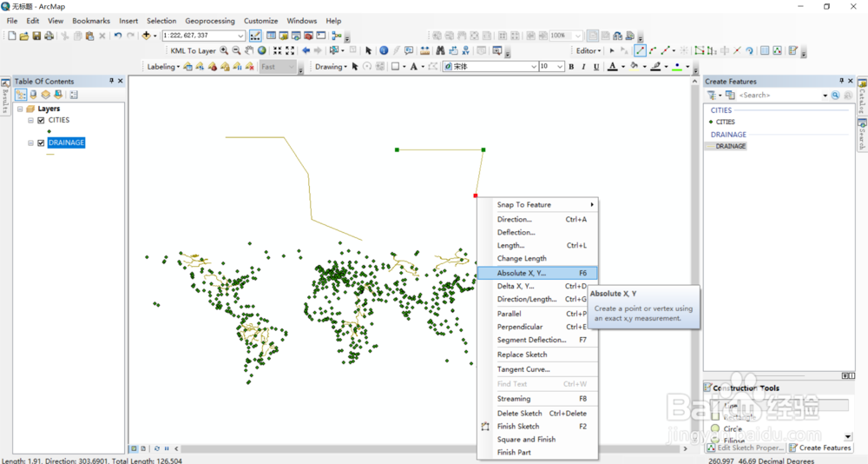Open a map file with folder icon
Image resolution: width=868 pixels, height=464 pixels.
(23, 36)
